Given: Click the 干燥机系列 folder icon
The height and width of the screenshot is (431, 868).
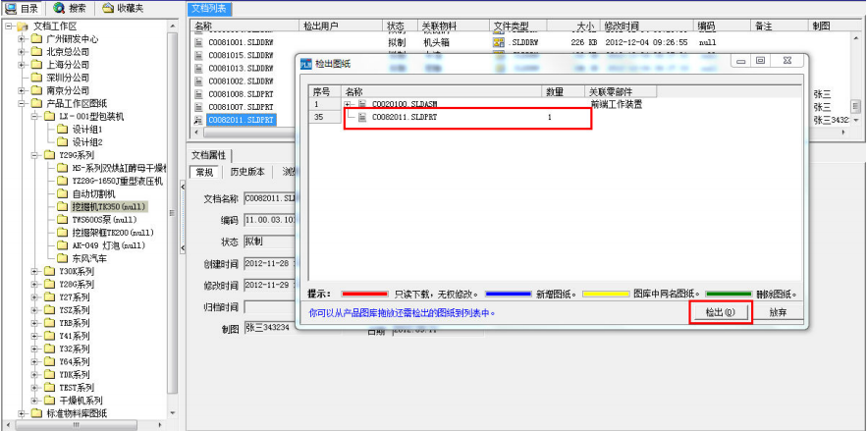Looking at the screenshot, I should point(49,400).
